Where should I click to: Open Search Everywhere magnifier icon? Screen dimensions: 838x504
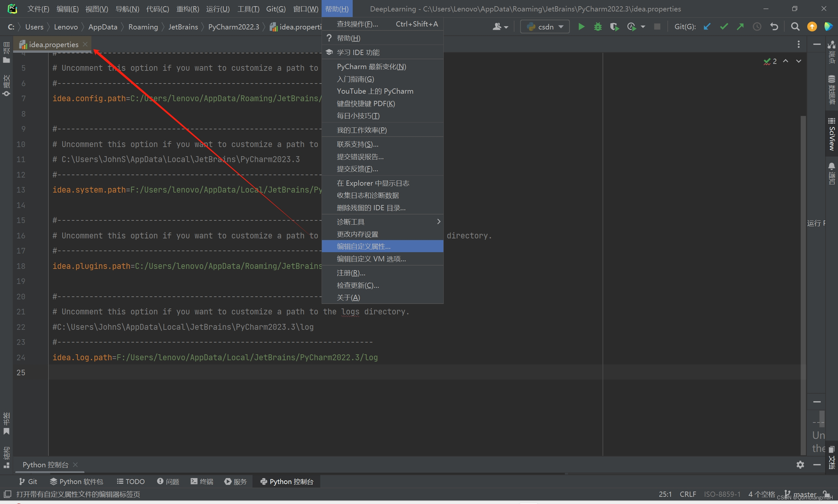tap(795, 27)
